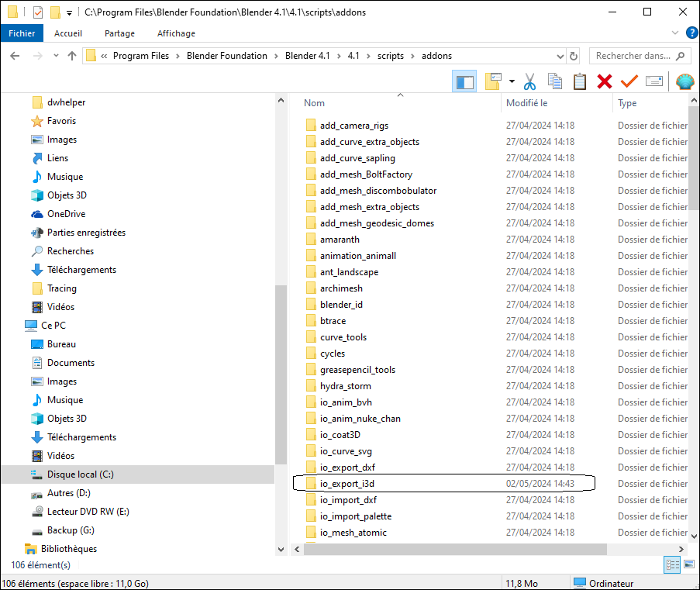Open recent locations dropdown beside Forward arrow

pos(56,56)
